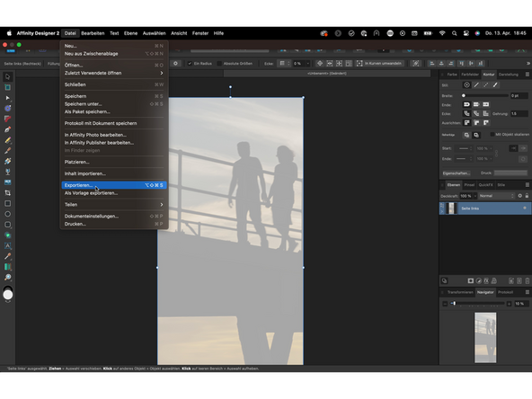Open the Ecke corner type dropdown
This screenshot has height=399, width=532.
click(284, 64)
